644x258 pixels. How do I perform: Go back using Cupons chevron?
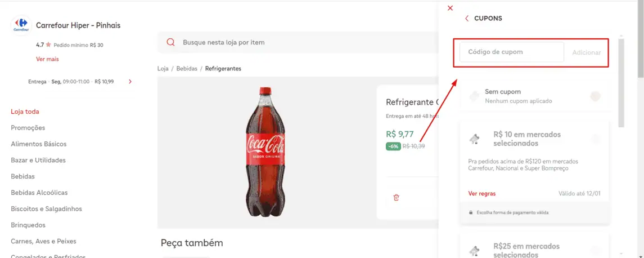[467, 19]
